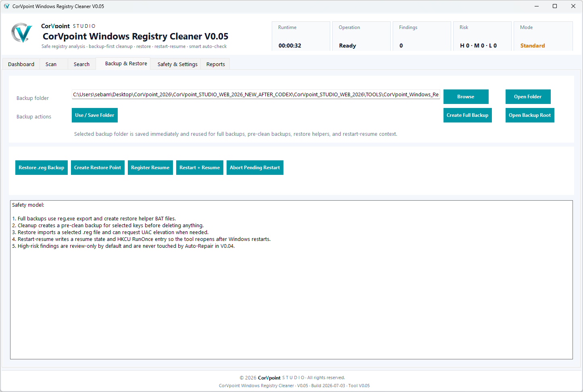Minimize the Registry Cleaner window
The height and width of the screenshot is (392, 583).
(x=537, y=6)
